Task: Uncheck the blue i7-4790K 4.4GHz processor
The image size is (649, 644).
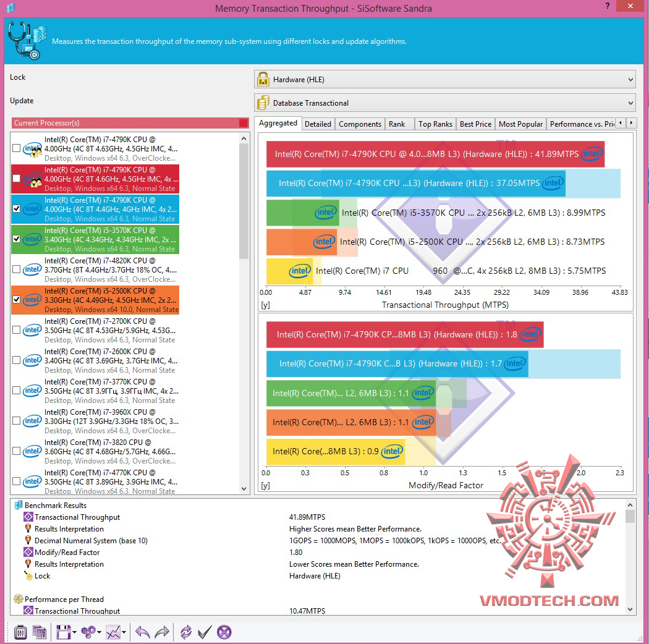Action: pos(16,209)
